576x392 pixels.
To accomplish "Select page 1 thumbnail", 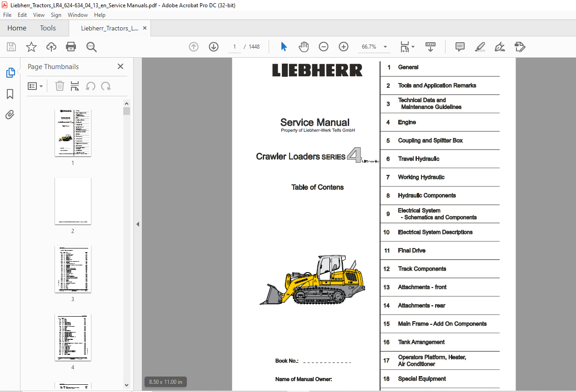I will tap(73, 133).
